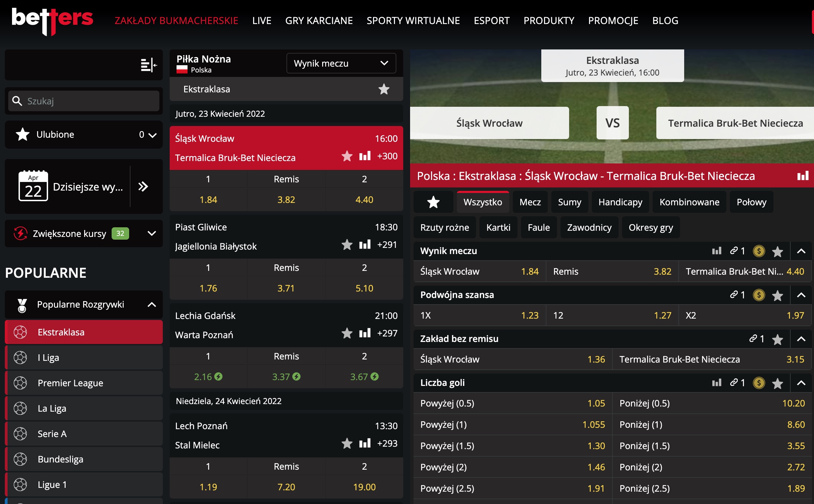The width and height of the screenshot is (814, 504).
Task: Open statistics for Piast Gliwice match
Action: (365, 245)
